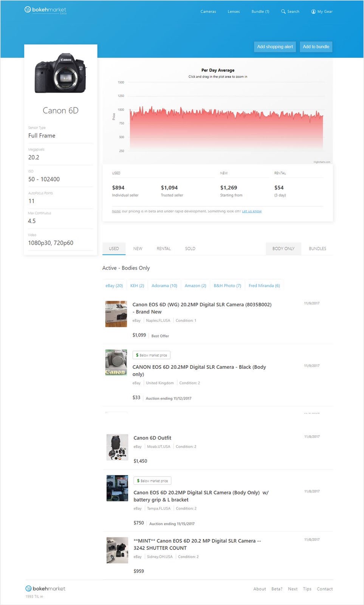Toggle to BUNDLES view
Viewport: 364px width, 605px height.
coord(317,249)
